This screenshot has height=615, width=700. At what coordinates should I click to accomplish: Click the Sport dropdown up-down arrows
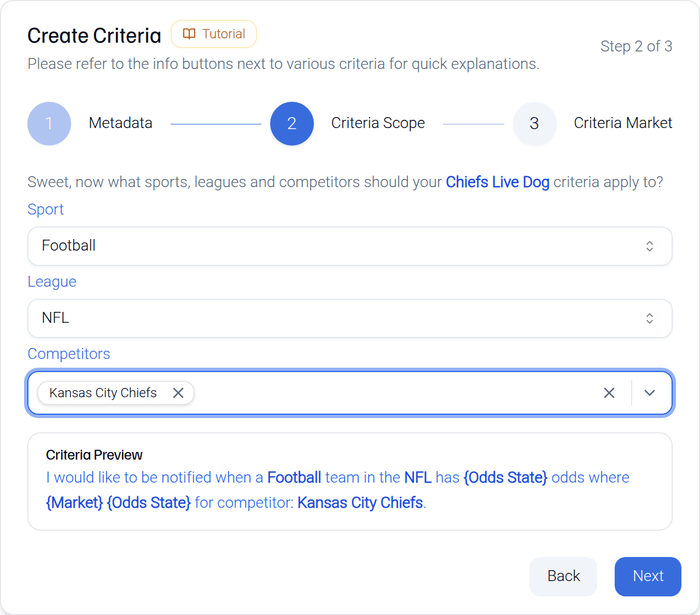(650, 246)
